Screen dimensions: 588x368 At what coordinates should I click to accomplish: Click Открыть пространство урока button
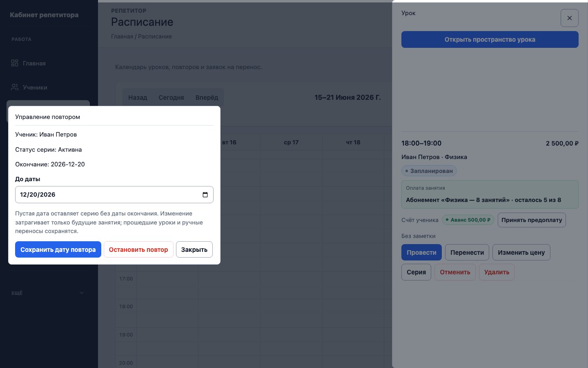(490, 40)
